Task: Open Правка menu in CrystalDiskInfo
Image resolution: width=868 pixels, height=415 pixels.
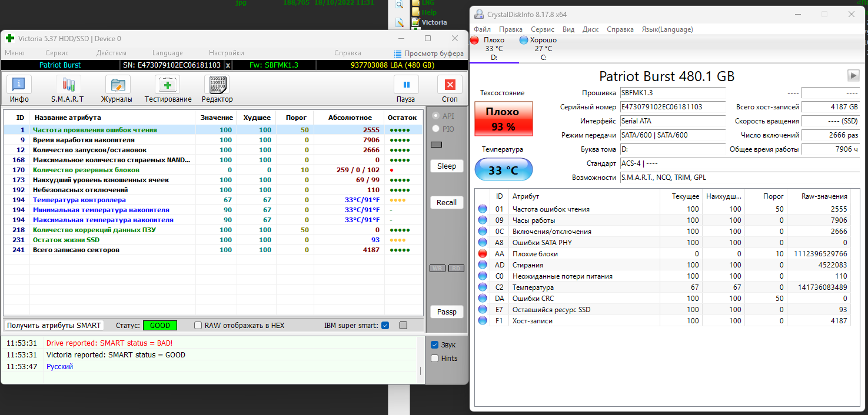Action: pyautogui.click(x=511, y=29)
